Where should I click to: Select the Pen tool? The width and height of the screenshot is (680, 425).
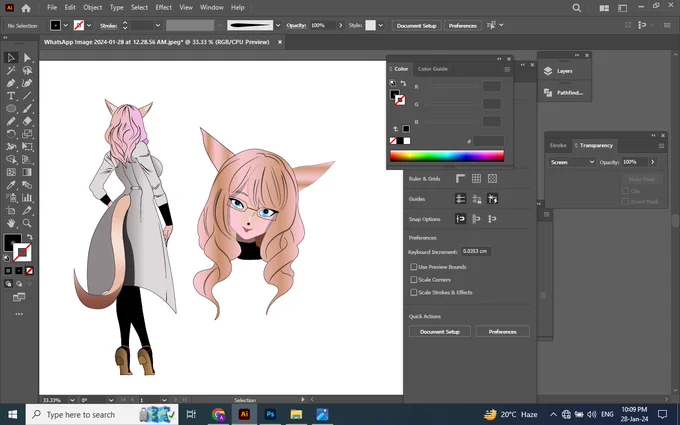tap(11, 83)
